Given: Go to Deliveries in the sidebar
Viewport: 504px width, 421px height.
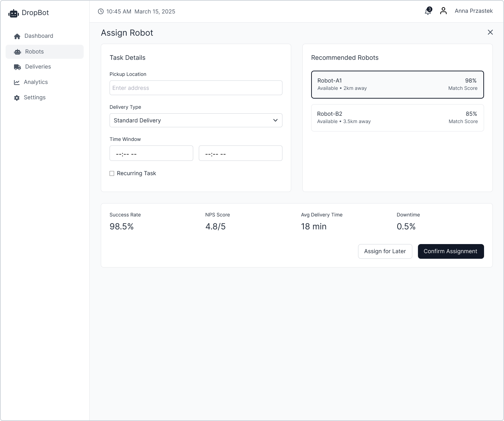Looking at the screenshot, I should (38, 67).
